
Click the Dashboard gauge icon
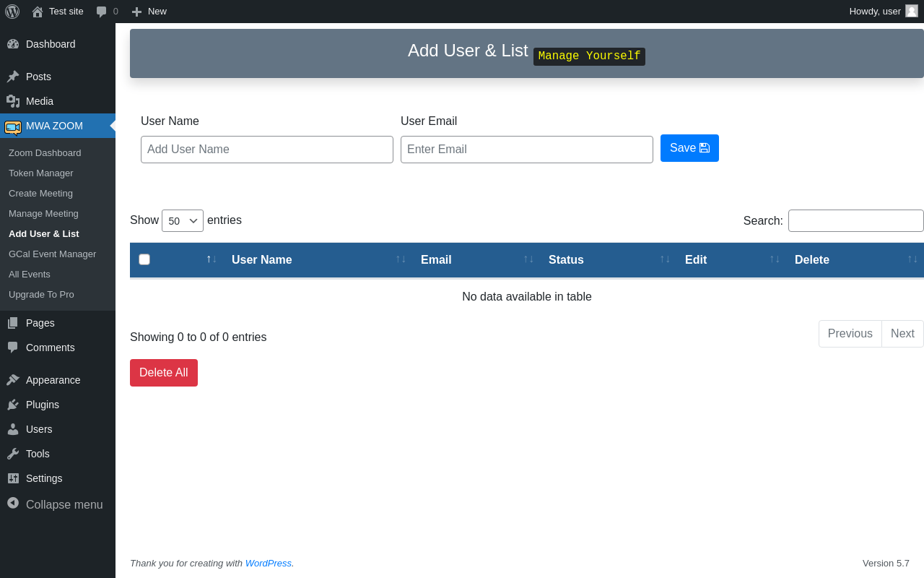pyautogui.click(x=13, y=44)
